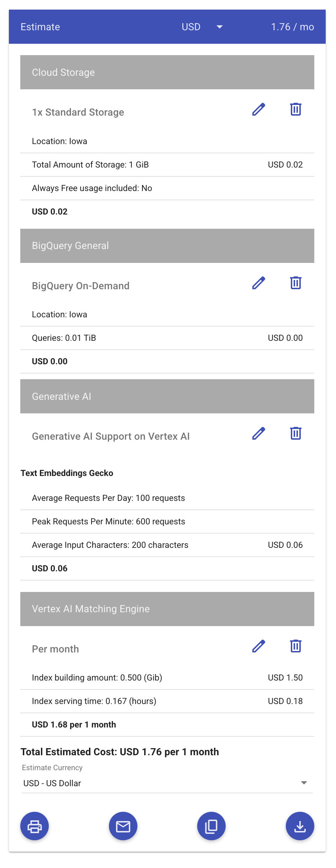Screen dimensions: 336x868
Task: Delete the Standard Storage line item
Action: point(295,110)
